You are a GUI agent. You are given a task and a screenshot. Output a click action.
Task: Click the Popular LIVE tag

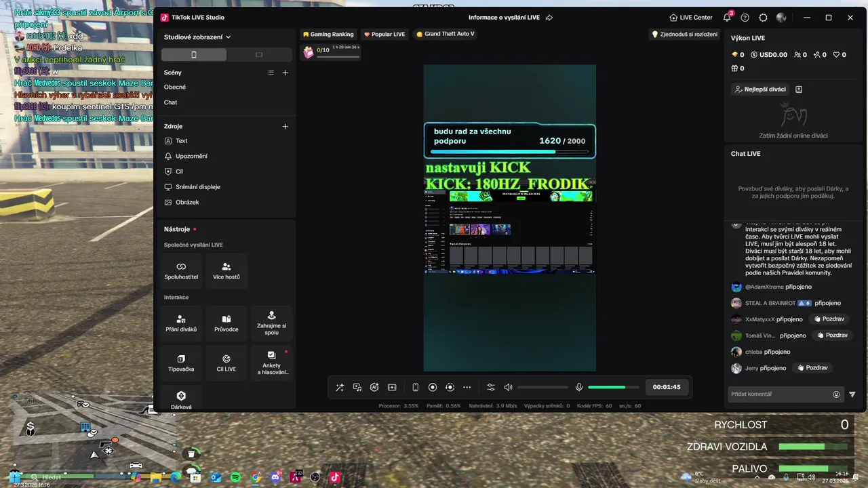pos(384,34)
